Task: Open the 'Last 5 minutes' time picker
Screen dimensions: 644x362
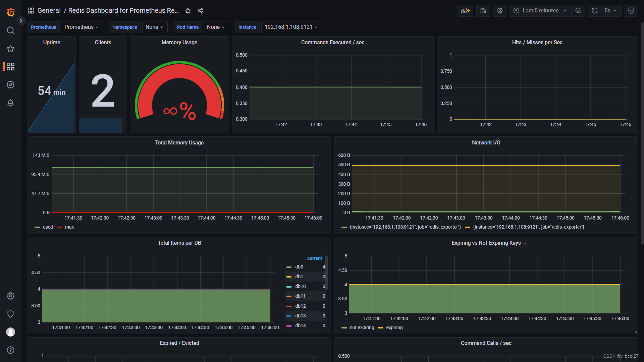Action: click(x=540, y=11)
